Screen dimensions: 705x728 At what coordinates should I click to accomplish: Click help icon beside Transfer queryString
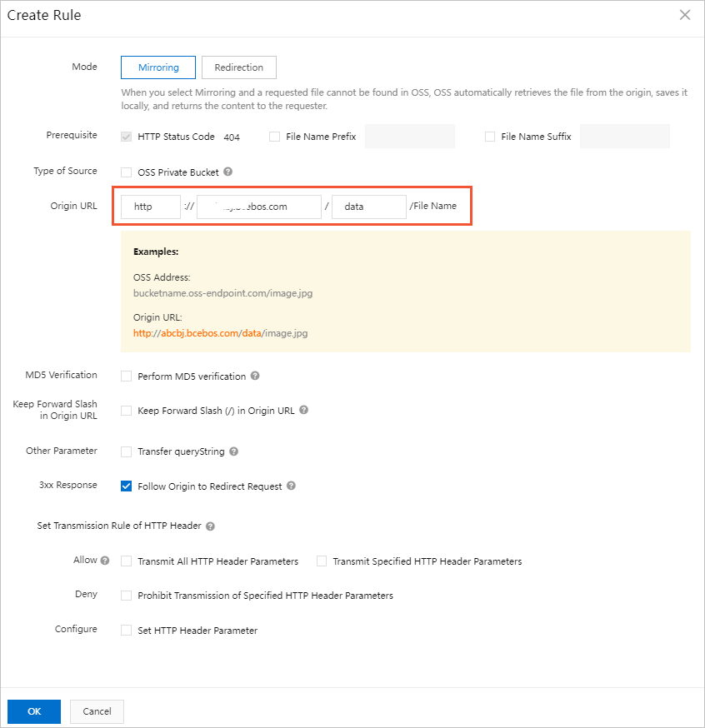point(234,451)
